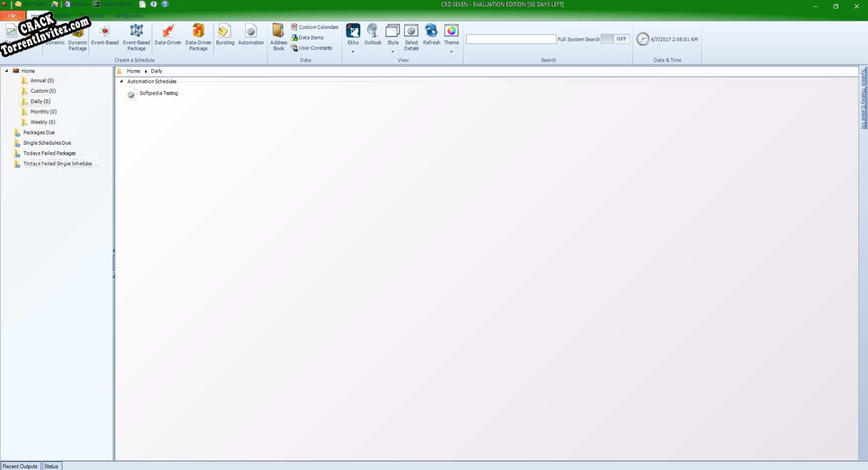Switch to the Configuration ribbon tab
This screenshot has width=868, height=470.
(128, 16)
